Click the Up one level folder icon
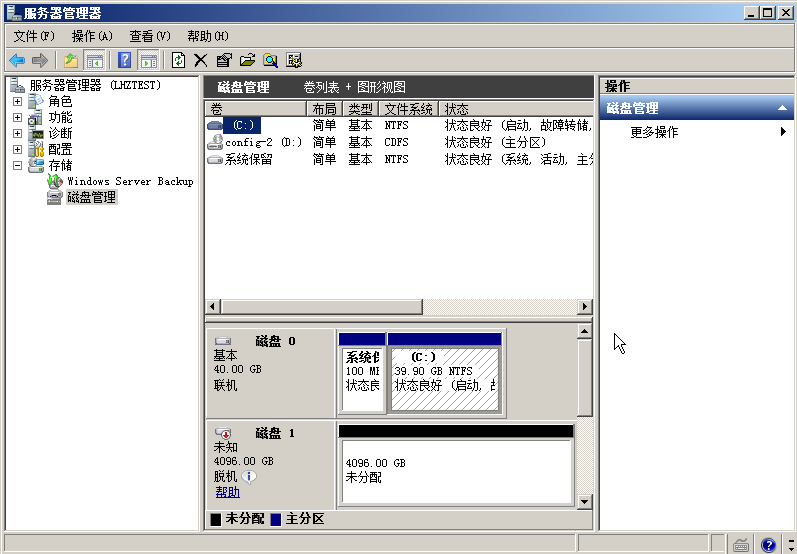Screen dimensions: 797x554 pos(71,60)
